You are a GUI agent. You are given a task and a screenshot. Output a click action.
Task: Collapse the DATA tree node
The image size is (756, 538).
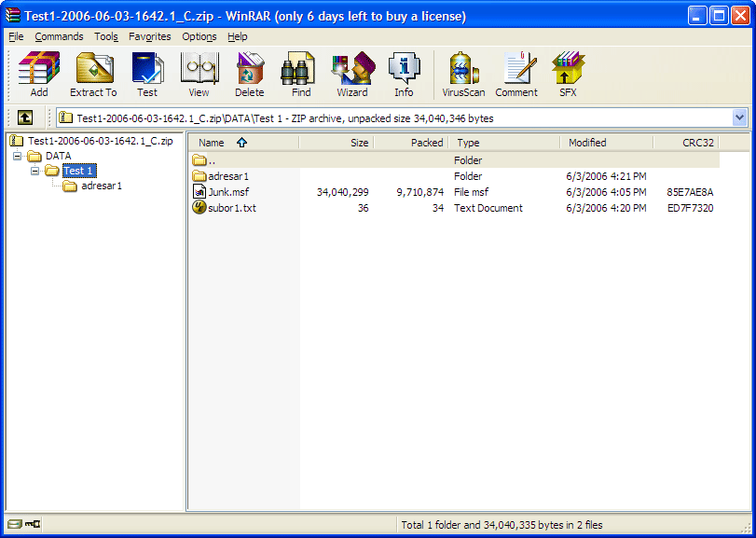[x=18, y=157]
